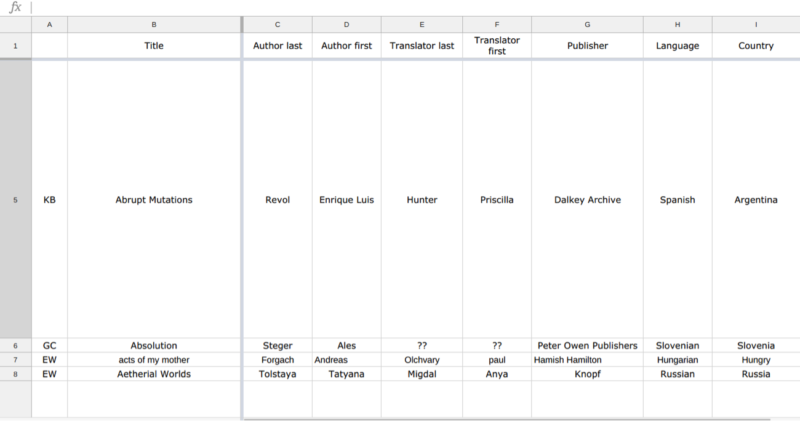
Task: Select the 'Anya' cell
Action: (497, 374)
